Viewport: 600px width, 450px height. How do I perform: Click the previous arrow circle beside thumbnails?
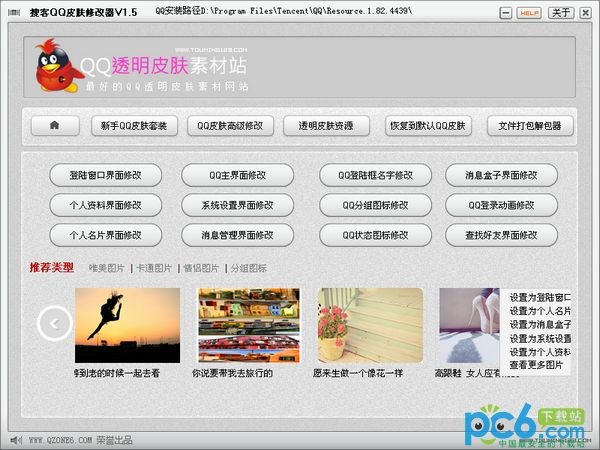point(55,323)
